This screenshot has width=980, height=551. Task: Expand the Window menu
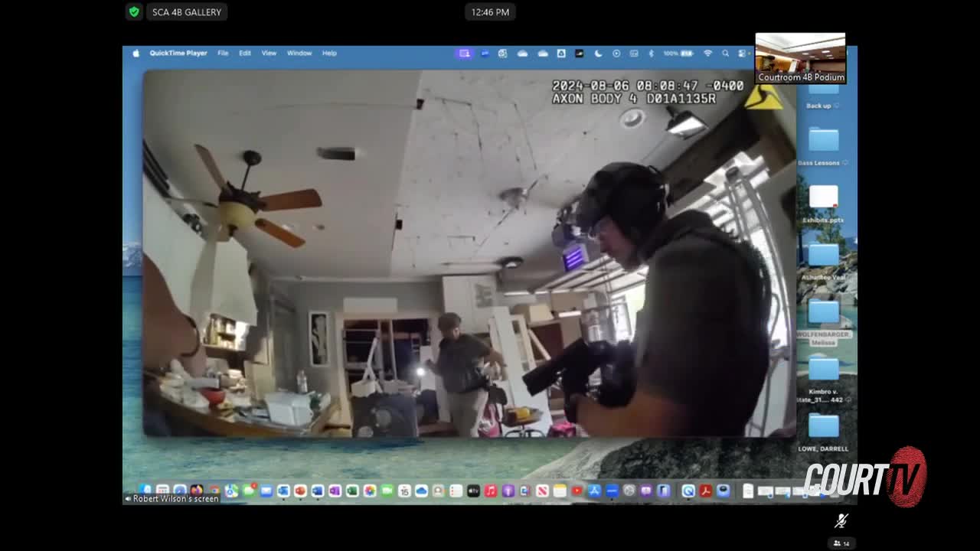[299, 54]
